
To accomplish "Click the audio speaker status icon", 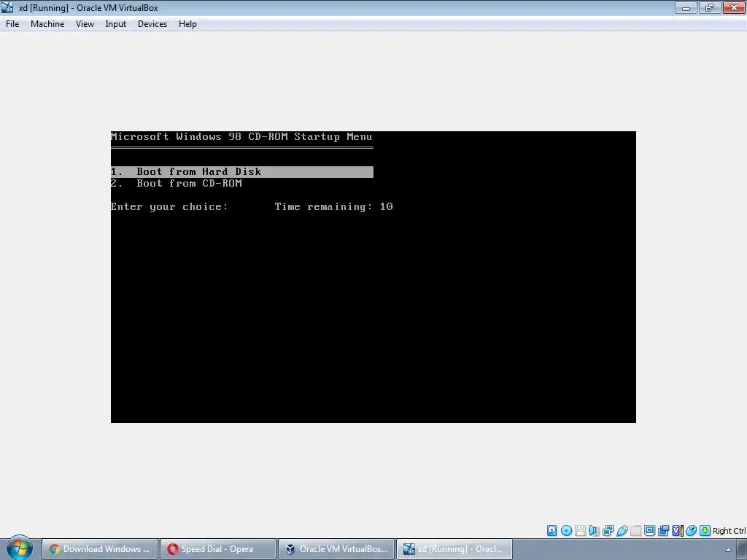I will coord(594,531).
